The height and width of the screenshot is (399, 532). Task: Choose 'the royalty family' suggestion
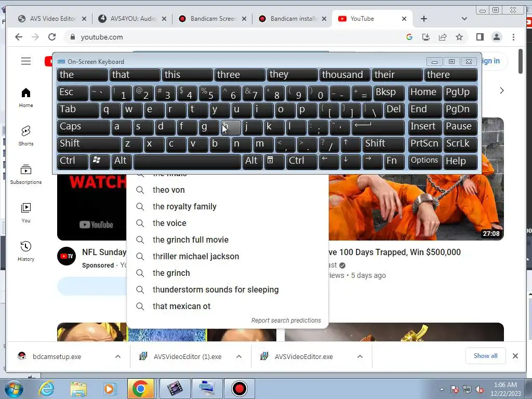point(228,207)
